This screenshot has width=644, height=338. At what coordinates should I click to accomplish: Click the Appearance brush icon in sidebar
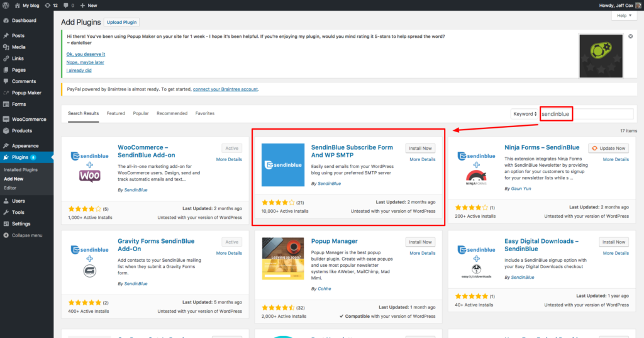(x=6, y=145)
